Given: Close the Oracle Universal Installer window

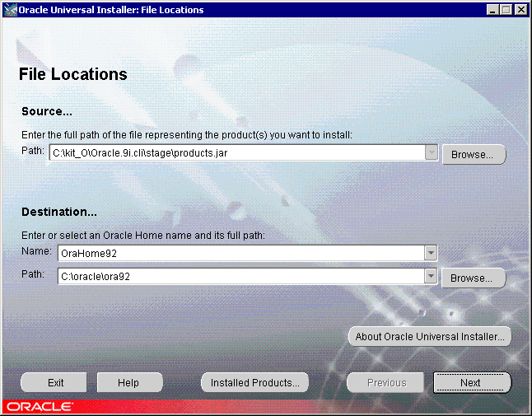Looking at the screenshot, I should 520,10.
